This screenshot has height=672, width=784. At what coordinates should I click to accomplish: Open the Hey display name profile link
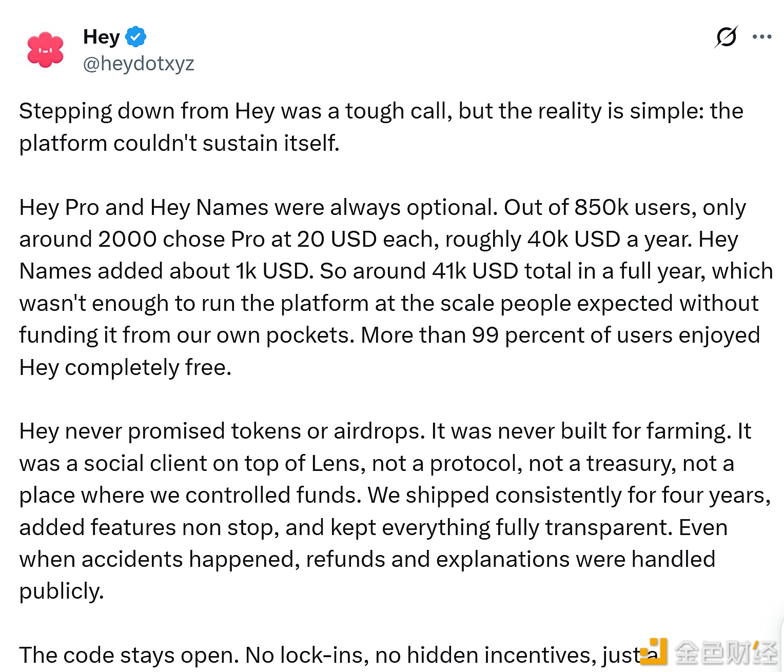pyautogui.click(x=102, y=37)
